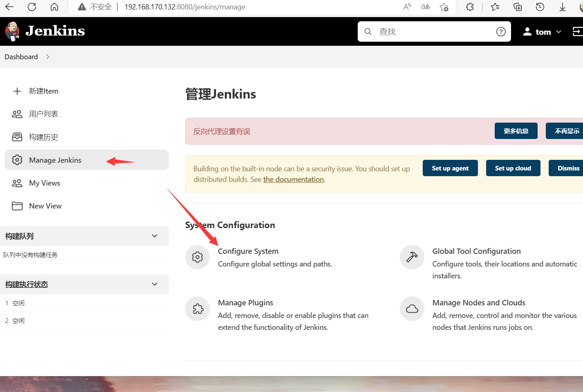Reload the page with refresh icon
The width and height of the screenshot is (583, 392).
(x=32, y=7)
